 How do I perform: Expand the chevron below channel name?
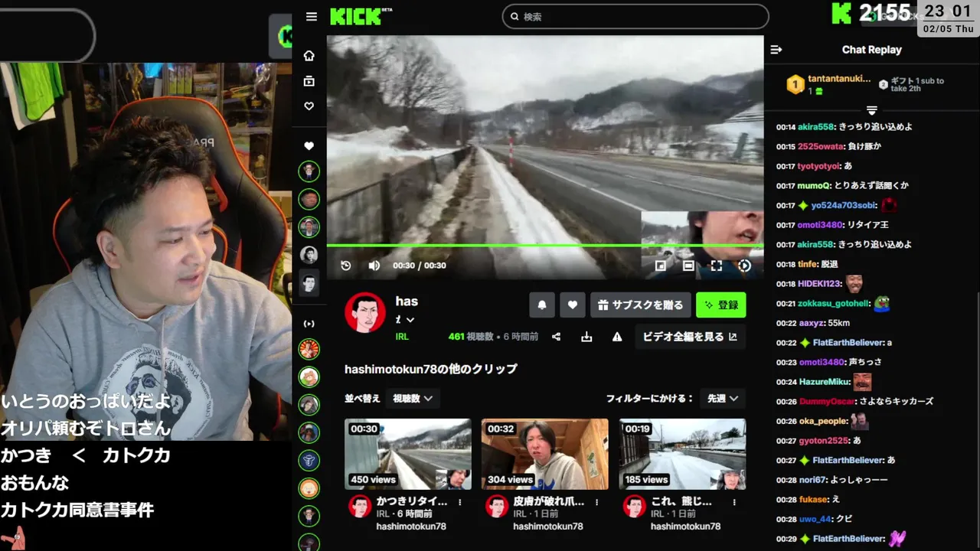pos(410,320)
